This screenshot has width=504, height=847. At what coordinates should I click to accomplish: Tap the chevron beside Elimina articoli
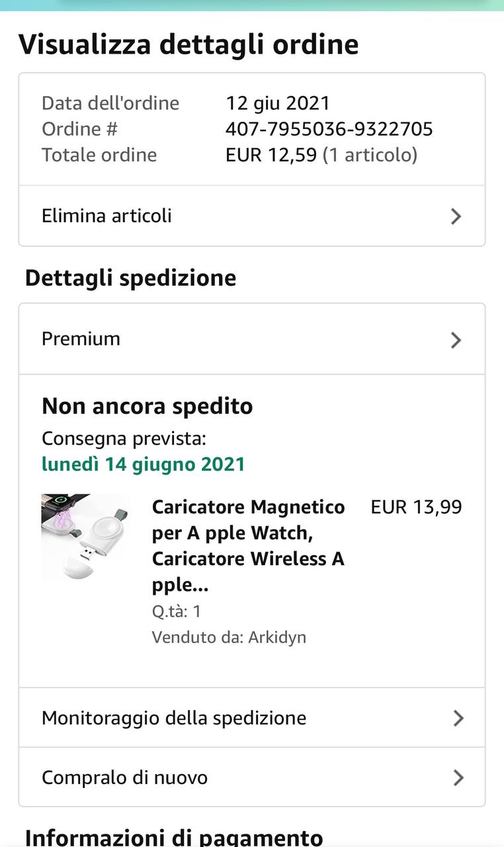[456, 216]
